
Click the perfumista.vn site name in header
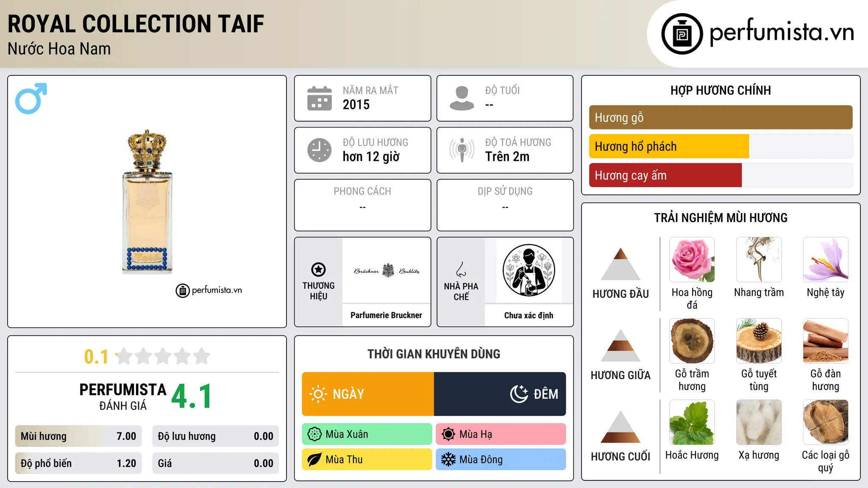coord(782,33)
